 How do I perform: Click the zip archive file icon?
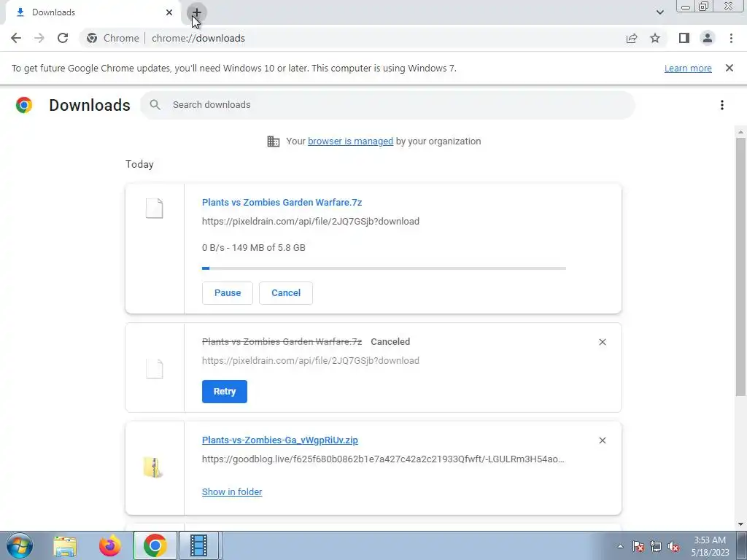[x=153, y=467]
